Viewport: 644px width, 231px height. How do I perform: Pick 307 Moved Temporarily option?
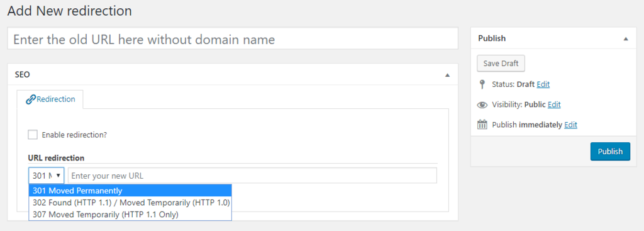[130, 215]
